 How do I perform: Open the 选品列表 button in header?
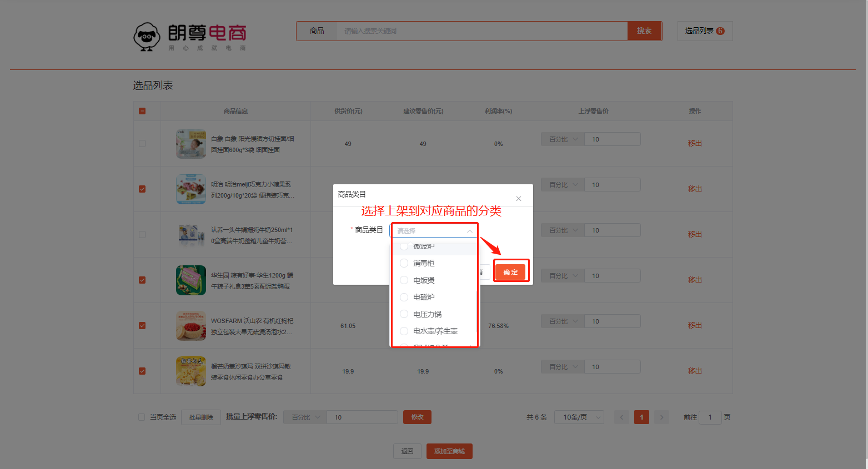click(x=704, y=31)
